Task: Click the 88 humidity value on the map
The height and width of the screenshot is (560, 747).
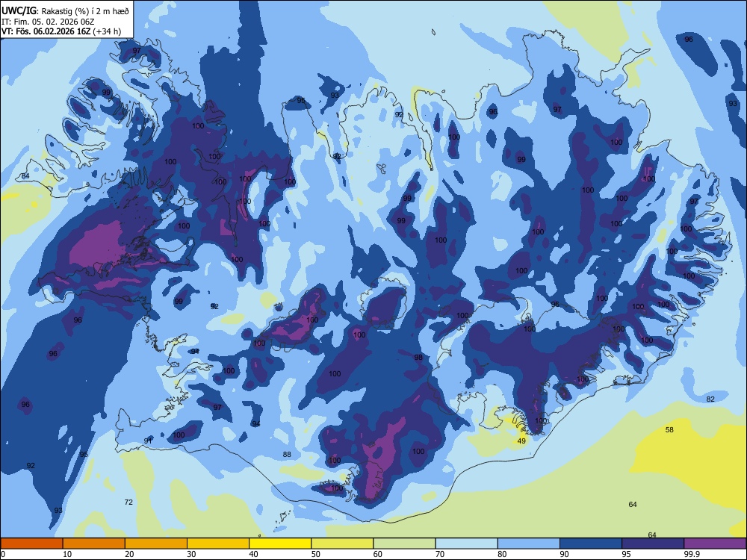Action: tap(286, 454)
